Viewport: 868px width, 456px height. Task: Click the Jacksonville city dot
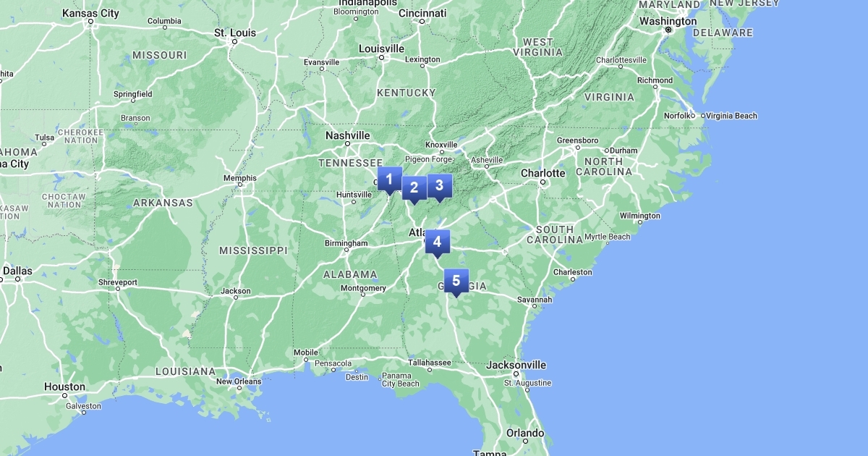click(x=516, y=374)
